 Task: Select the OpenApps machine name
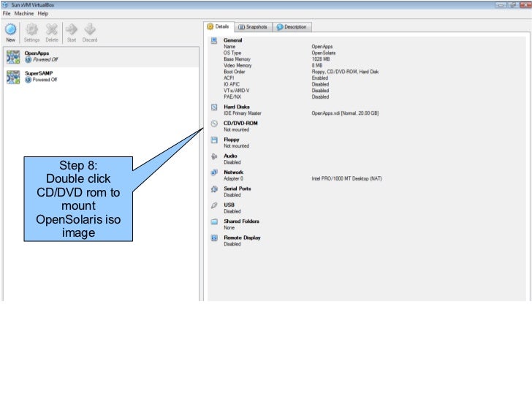(x=37, y=53)
